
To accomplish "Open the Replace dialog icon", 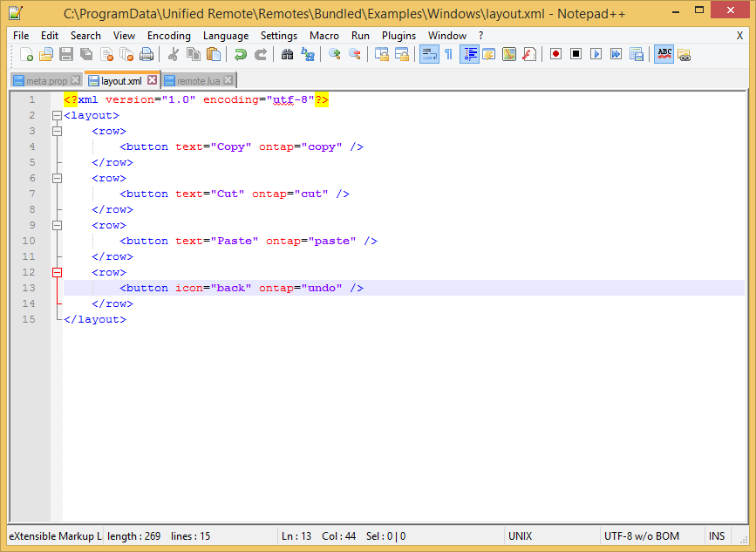I will click(x=307, y=54).
